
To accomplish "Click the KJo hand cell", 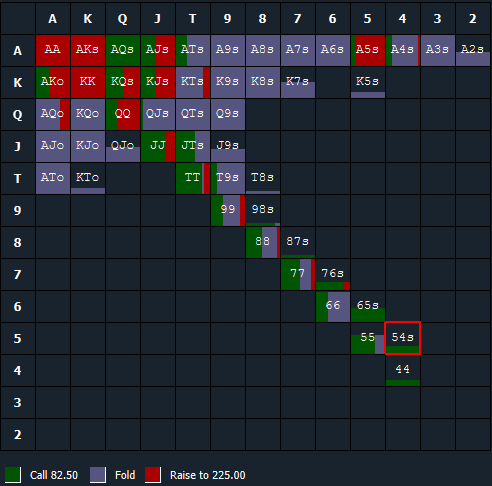I will coord(88,146).
